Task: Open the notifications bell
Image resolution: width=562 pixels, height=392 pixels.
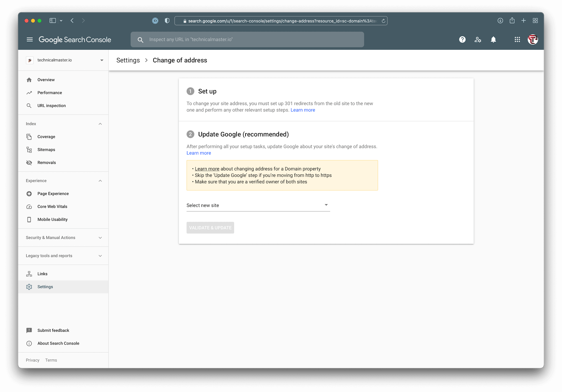Action: pos(493,40)
